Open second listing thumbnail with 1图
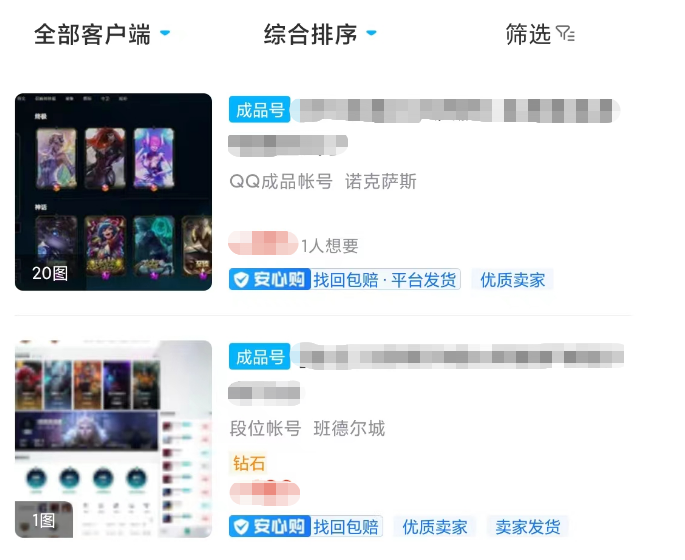The width and height of the screenshot is (685, 560). pyautogui.click(x=114, y=439)
